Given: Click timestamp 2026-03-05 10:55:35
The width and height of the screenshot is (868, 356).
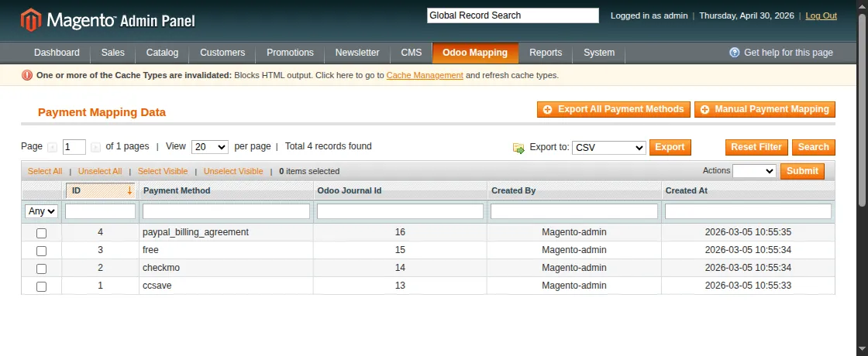Looking at the screenshot, I should [748, 232].
